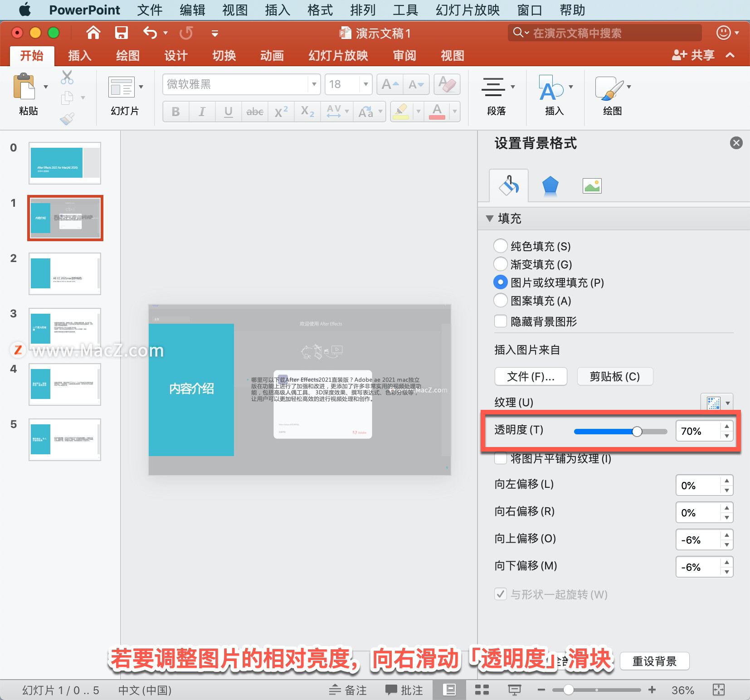Toggle Underline formatting
The height and width of the screenshot is (700, 750).
pos(228,112)
